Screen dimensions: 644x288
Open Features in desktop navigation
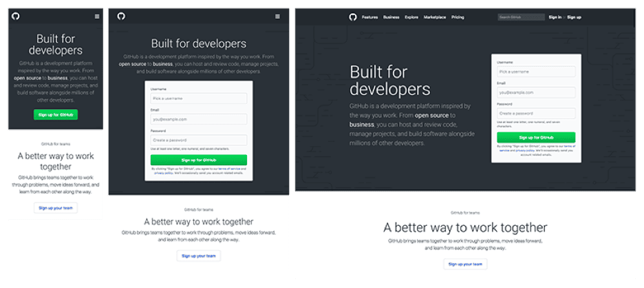tap(369, 17)
